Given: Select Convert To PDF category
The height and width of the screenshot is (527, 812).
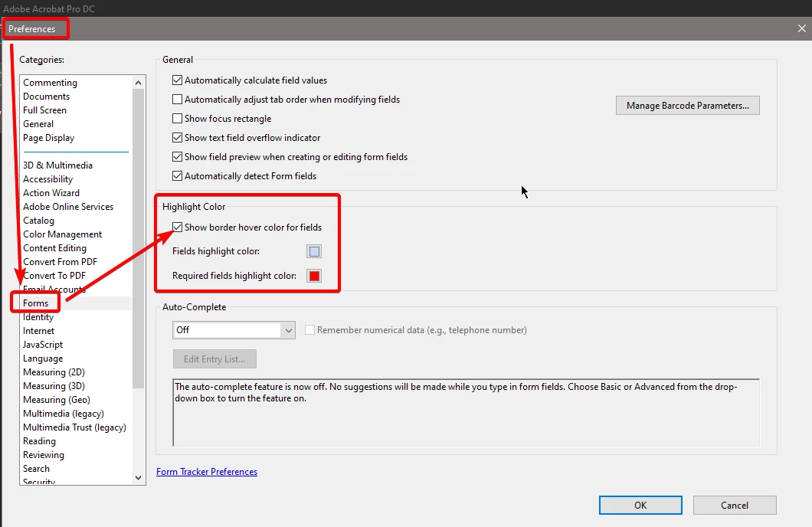Looking at the screenshot, I should tap(54, 276).
